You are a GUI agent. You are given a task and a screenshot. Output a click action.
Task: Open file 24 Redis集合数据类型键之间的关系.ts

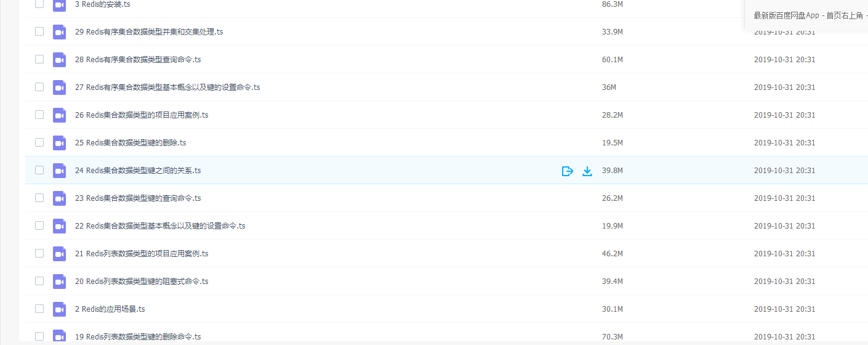coord(138,171)
